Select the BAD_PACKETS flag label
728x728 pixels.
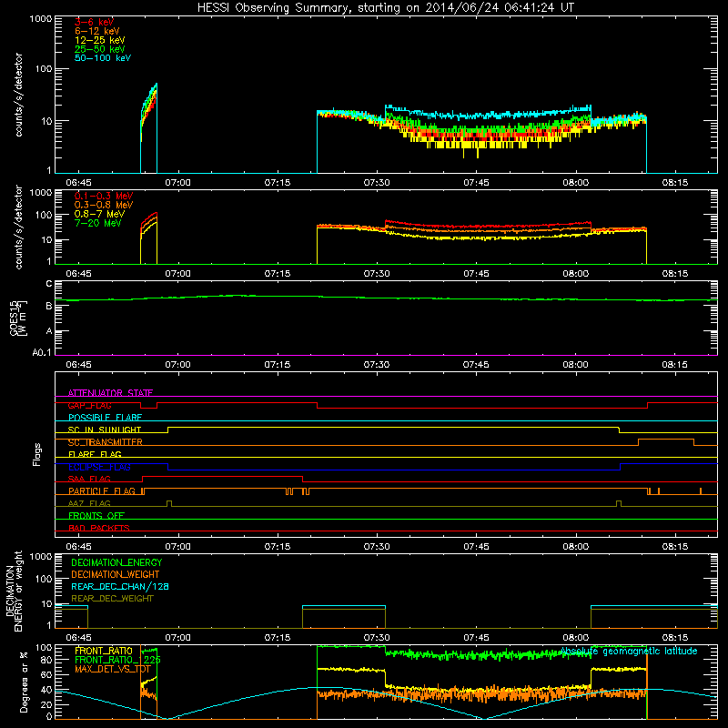(99, 528)
